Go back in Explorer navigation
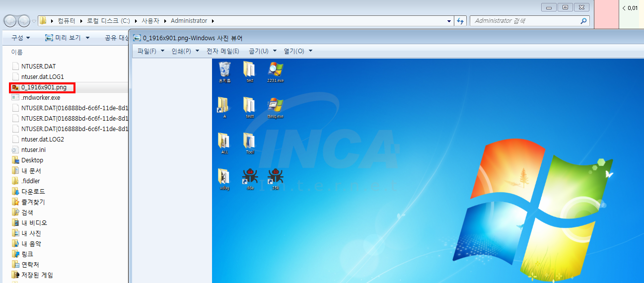The width and height of the screenshot is (644, 283). 10,21
